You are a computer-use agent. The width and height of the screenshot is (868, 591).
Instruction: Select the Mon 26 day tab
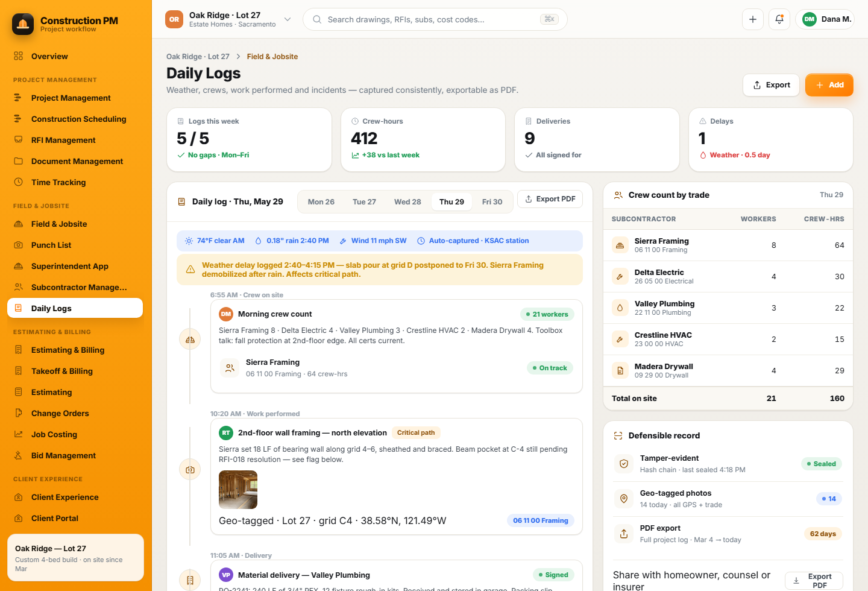321,202
